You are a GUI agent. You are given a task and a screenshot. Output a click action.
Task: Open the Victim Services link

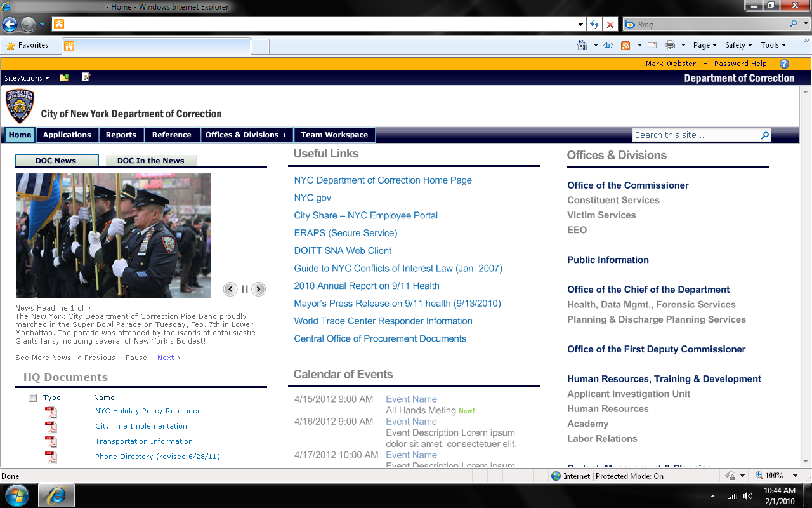pyautogui.click(x=601, y=215)
